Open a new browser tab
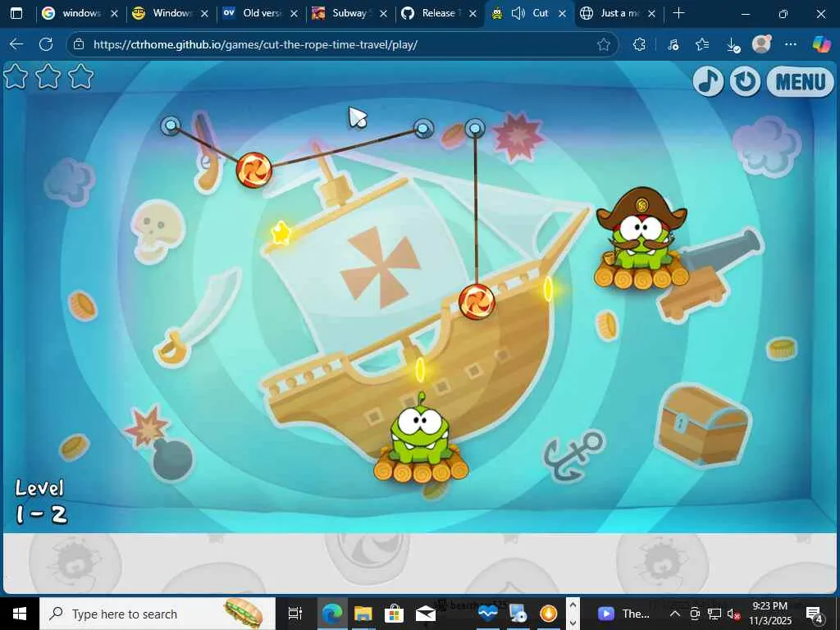Screen dimensions: 840x630 click(678, 13)
